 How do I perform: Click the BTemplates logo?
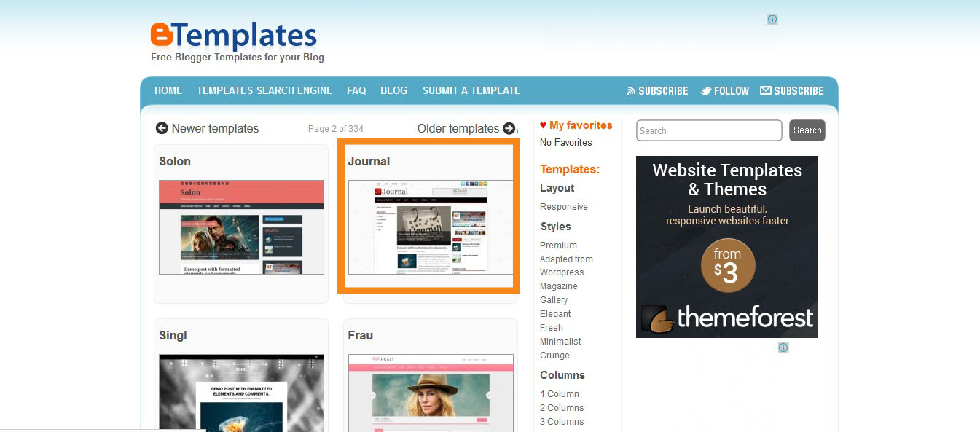tap(234, 36)
